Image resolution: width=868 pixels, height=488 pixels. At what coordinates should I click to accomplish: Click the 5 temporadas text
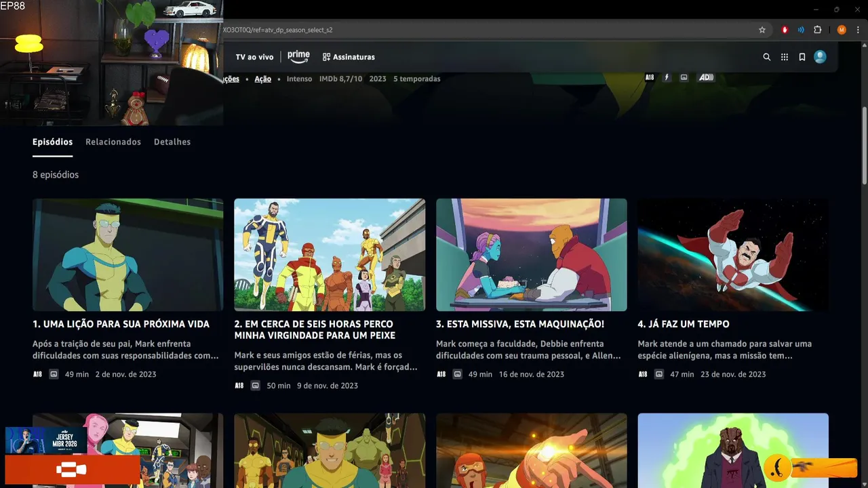pyautogui.click(x=417, y=79)
